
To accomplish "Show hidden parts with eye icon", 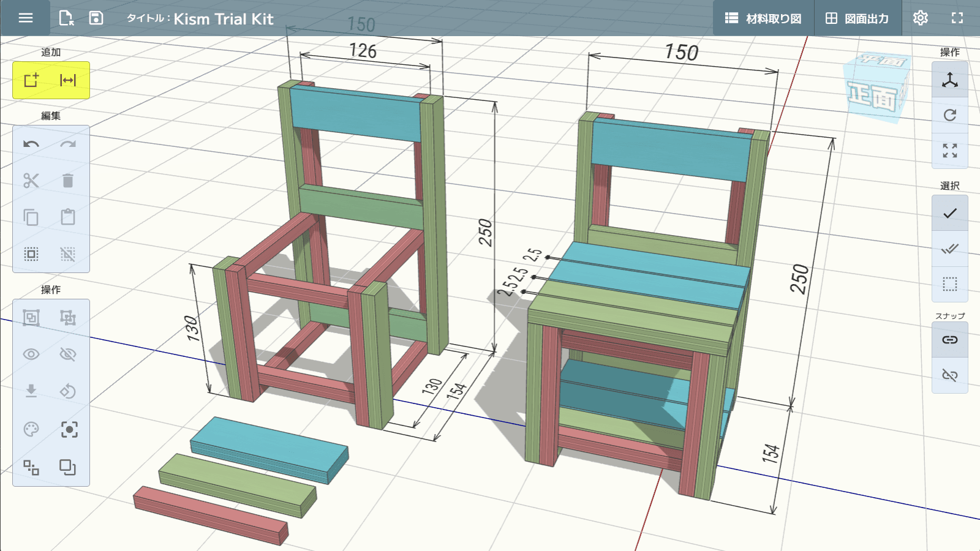I will (31, 354).
